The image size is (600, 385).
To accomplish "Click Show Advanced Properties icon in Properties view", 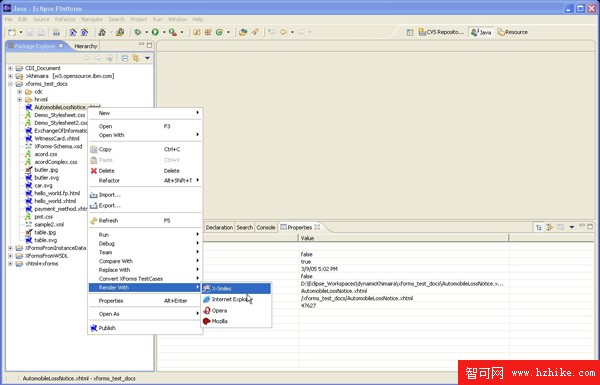I will (x=549, y=227).
